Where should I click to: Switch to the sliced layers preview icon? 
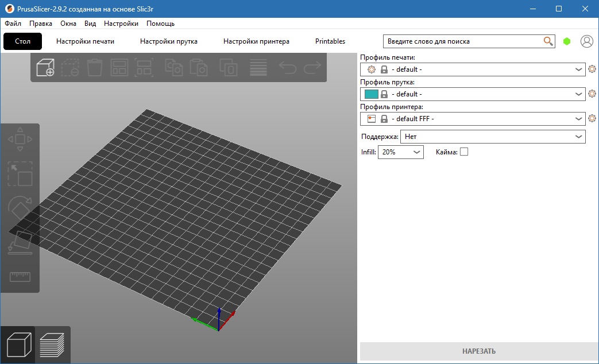tap(52, 345)
